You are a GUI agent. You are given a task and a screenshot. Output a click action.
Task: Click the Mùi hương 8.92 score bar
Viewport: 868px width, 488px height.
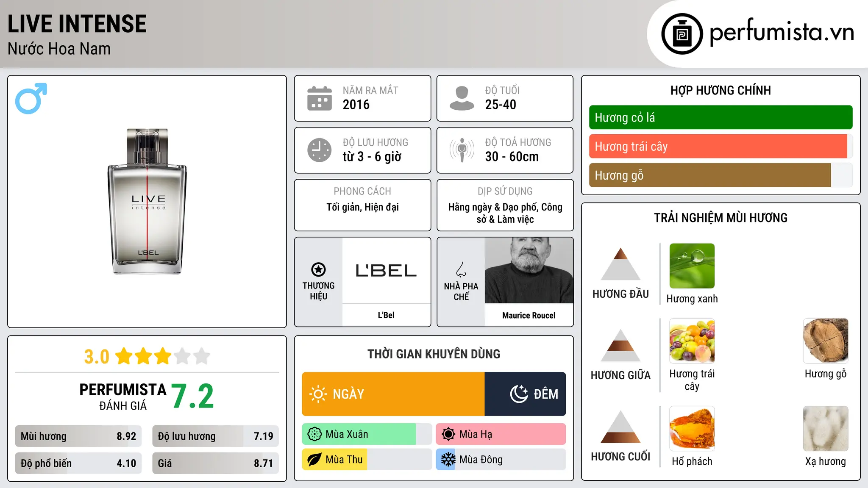(x=78, y=436)
